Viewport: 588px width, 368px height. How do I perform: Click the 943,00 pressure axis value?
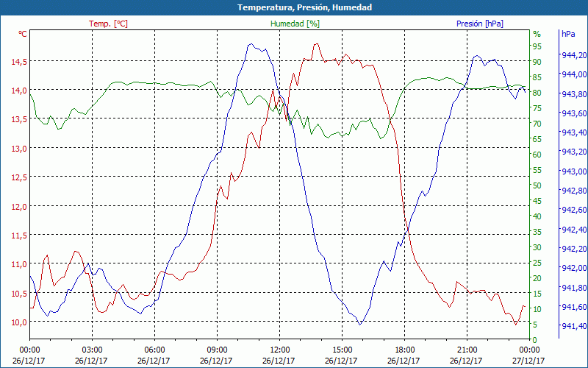pyautogui.click(x=574, y=171)
